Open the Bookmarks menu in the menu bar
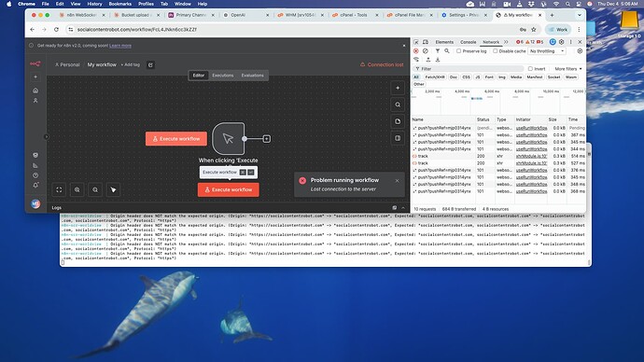 pos(119,4)
